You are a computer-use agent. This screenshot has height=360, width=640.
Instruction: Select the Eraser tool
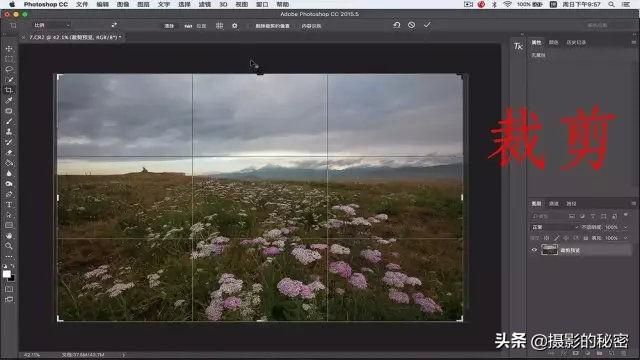point(9,153)
